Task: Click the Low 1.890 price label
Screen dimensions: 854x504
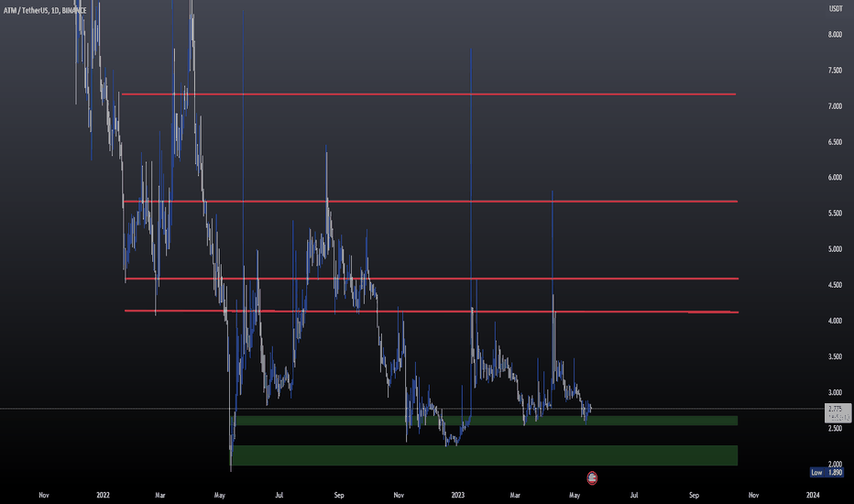Action: (x=827, y=473)
